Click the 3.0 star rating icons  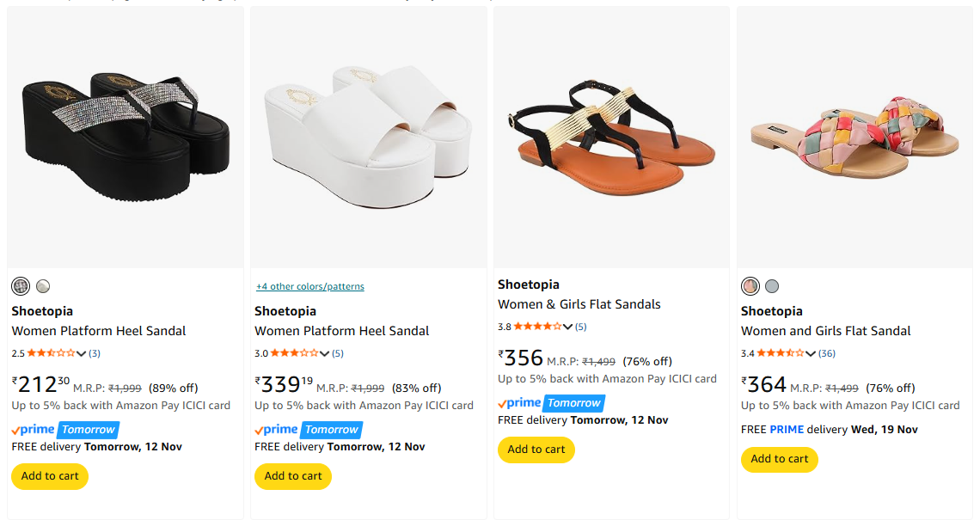(x=295, y=353)
